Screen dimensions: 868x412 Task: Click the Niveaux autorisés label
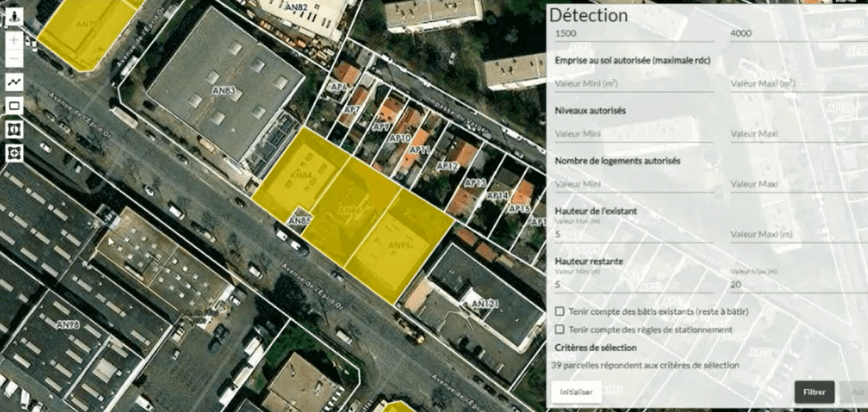590,111
